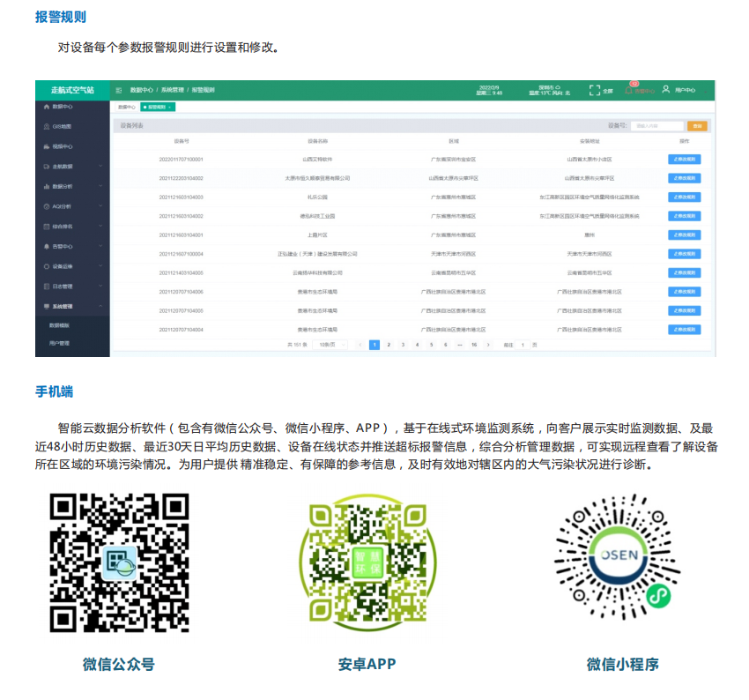
Task: Click the user avatar icon in header
Action: tap(665, 89)
